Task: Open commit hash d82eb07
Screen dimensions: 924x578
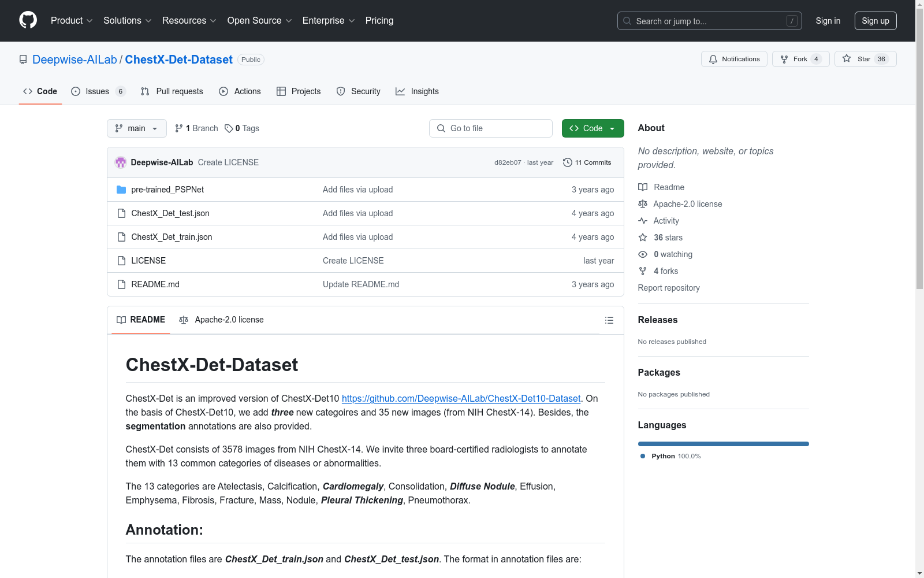Action: 508,163
